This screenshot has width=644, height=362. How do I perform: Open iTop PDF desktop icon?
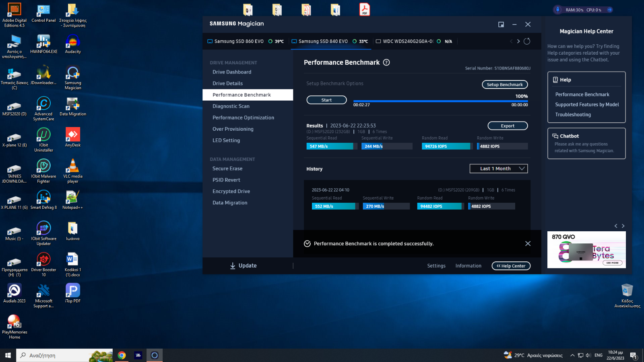(73, 293)
